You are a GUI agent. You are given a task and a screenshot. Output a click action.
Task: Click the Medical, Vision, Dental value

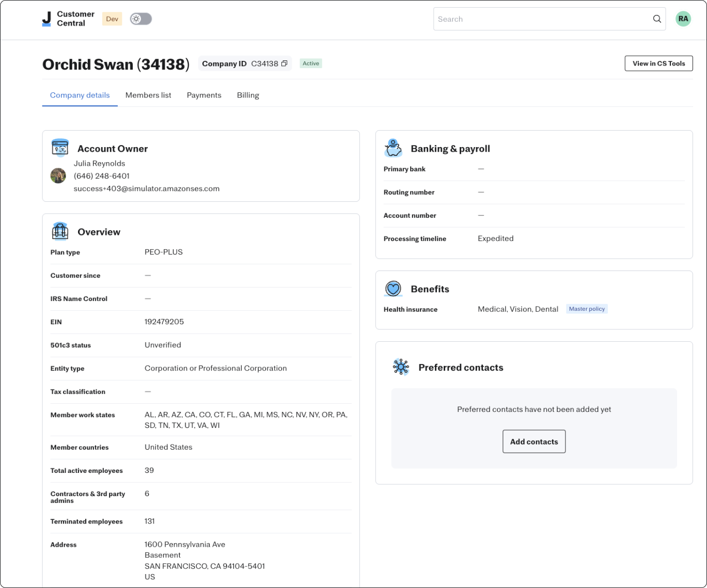pos(518,309)
